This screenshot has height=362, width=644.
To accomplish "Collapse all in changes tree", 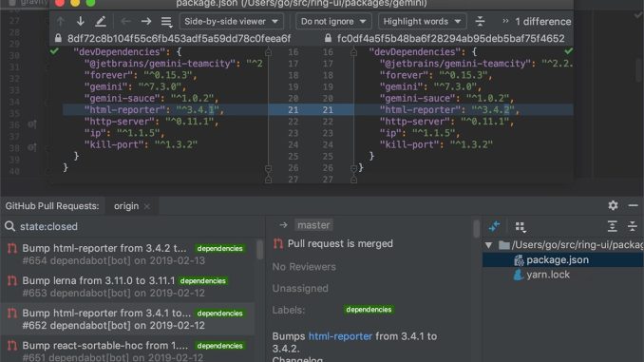I will point(633,226).
